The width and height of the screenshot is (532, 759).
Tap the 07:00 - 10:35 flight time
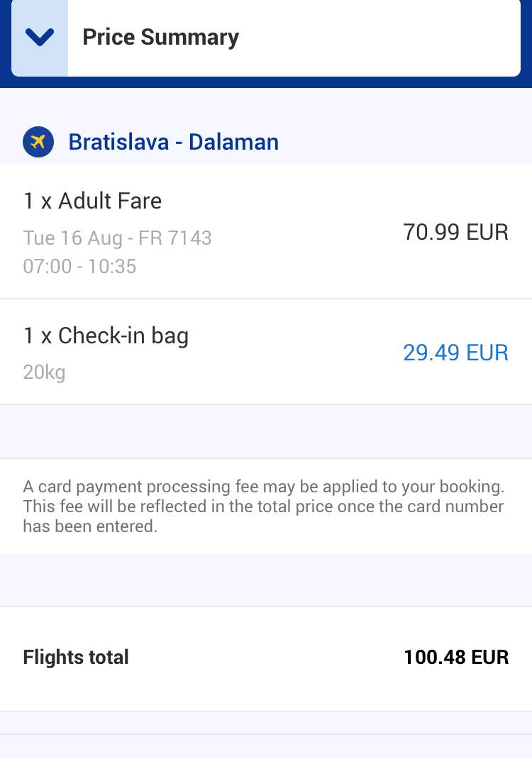tap(79, 267)
